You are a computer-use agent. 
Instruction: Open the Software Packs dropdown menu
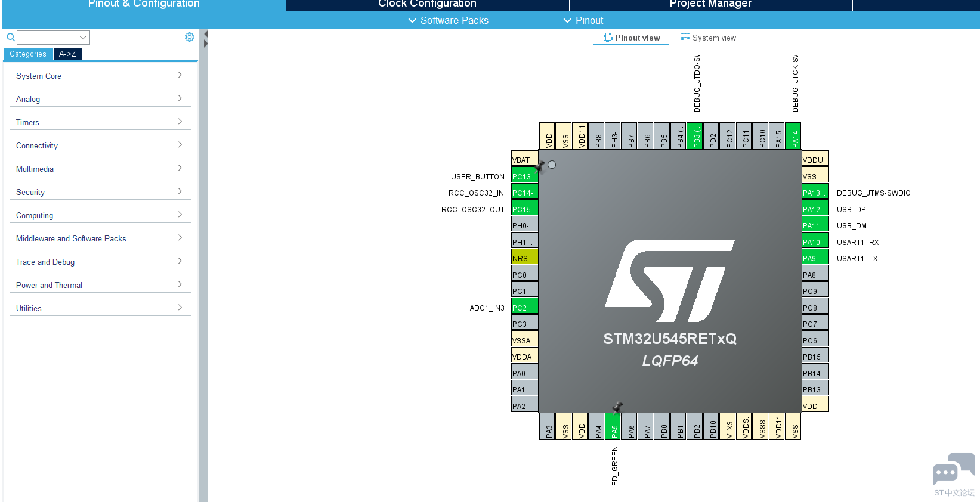coord(448,20)
